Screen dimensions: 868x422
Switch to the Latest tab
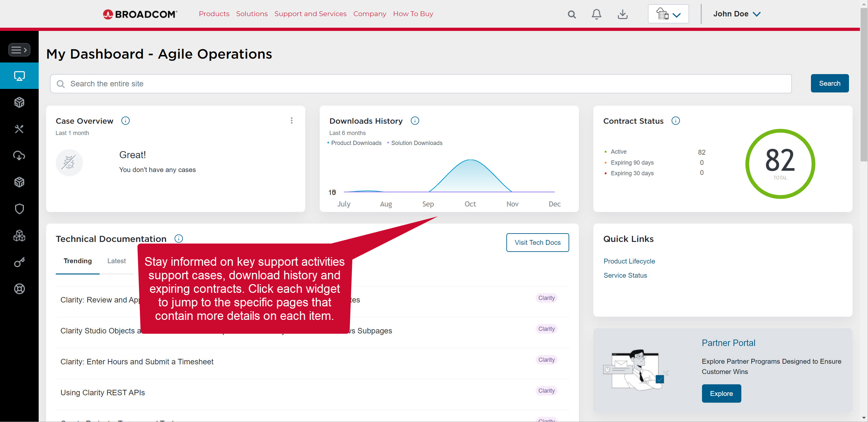(x=116, y=261)
